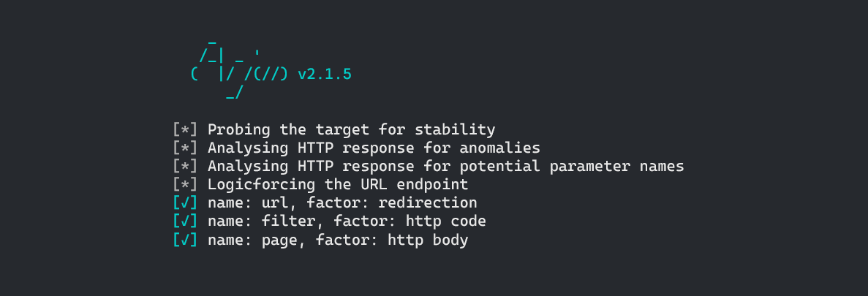Click the asterisk marker beside Logicforcing line
Viewport: 868px width, 296px height.
(x=185, y=185)
